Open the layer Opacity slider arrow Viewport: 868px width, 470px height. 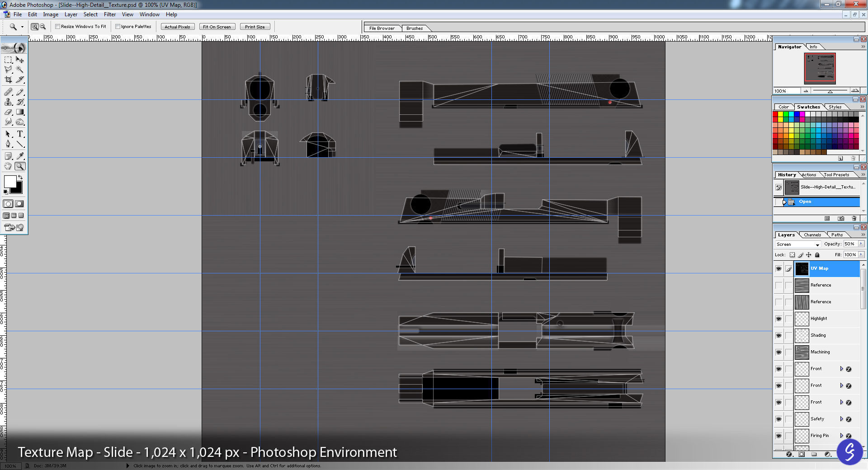point(861,244)
